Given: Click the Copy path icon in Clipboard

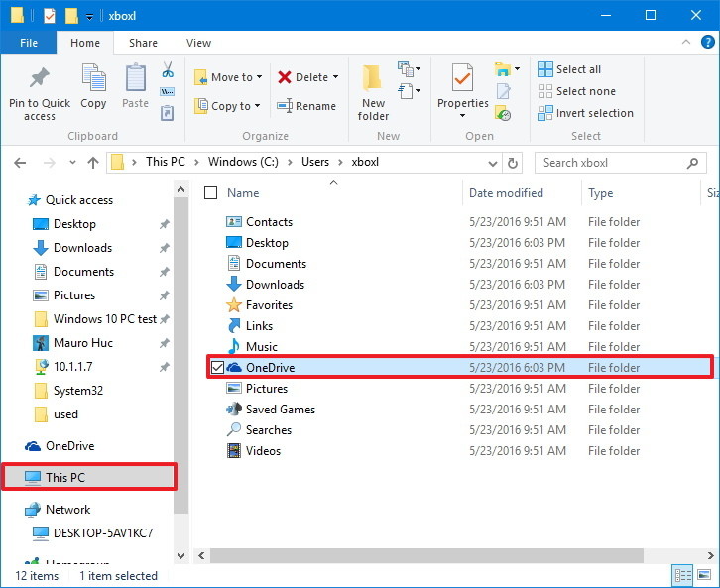Looking at the screenshot, I should [168, 92].
